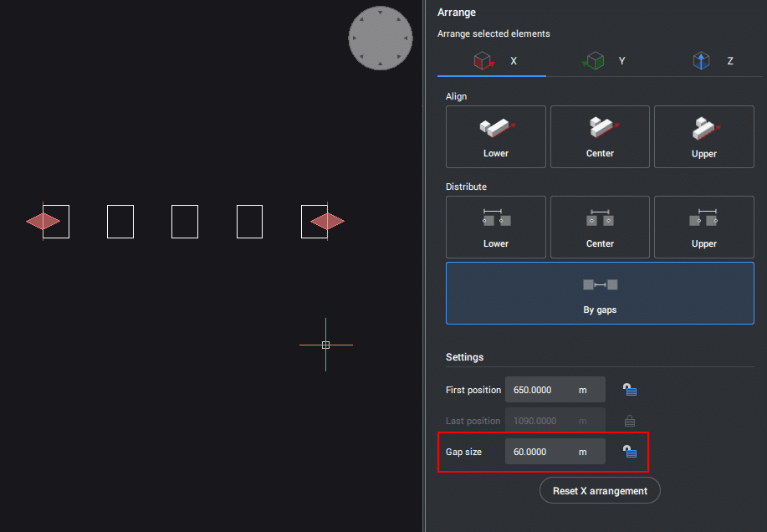Image resolution: width=767 pixels, height=532 pixels.
Task: Click the left red diamond grip
Action: tap(43, 222)
